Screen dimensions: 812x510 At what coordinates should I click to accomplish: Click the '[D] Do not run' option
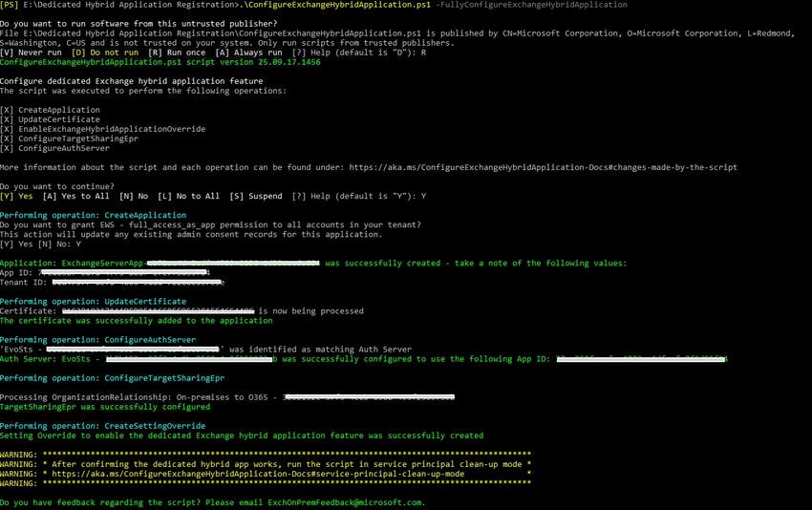point(105,53)
